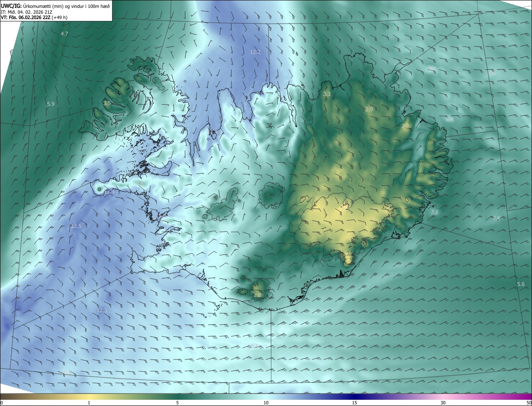
Task: Click the 2.8 value label on the map
Action: coord(257,295)
